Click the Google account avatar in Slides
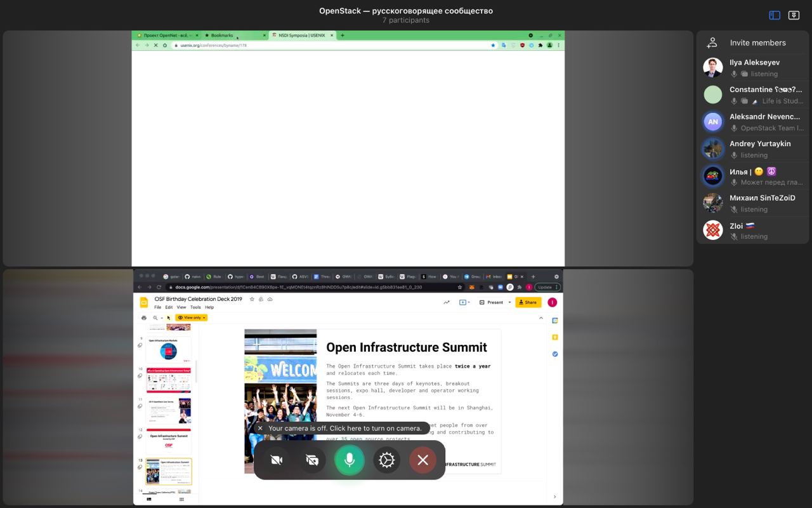Viewport: 812px width, 508px height. 552,302
